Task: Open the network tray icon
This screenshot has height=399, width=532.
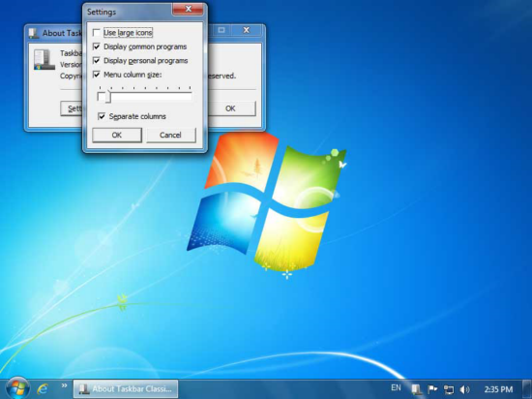Action: tap(449, 389)
